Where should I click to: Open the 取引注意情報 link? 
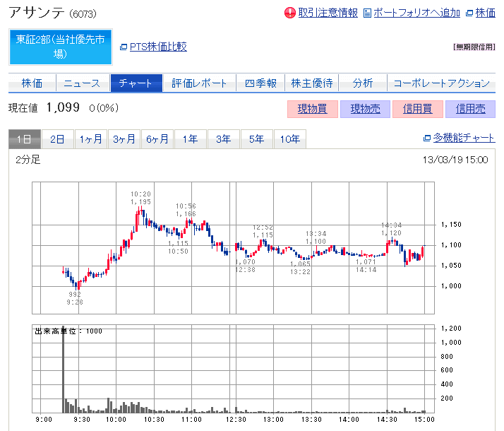tap(328, 13)
